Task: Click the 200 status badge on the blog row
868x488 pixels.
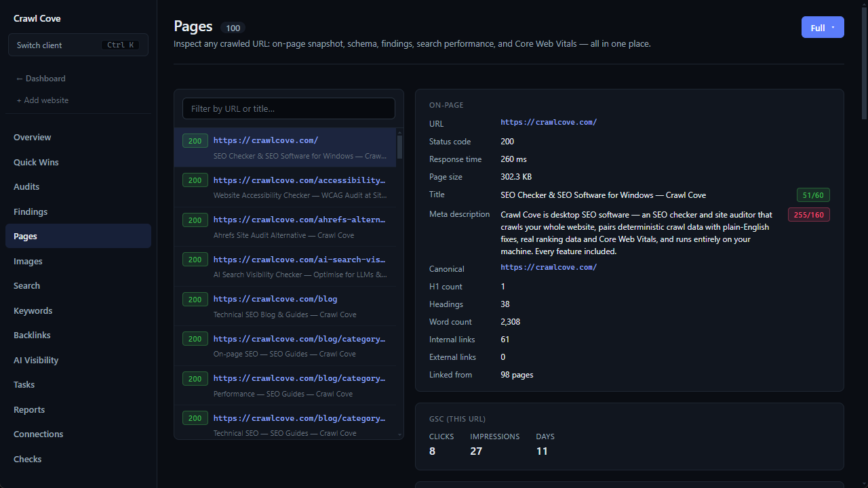Action: coord(195,300)
